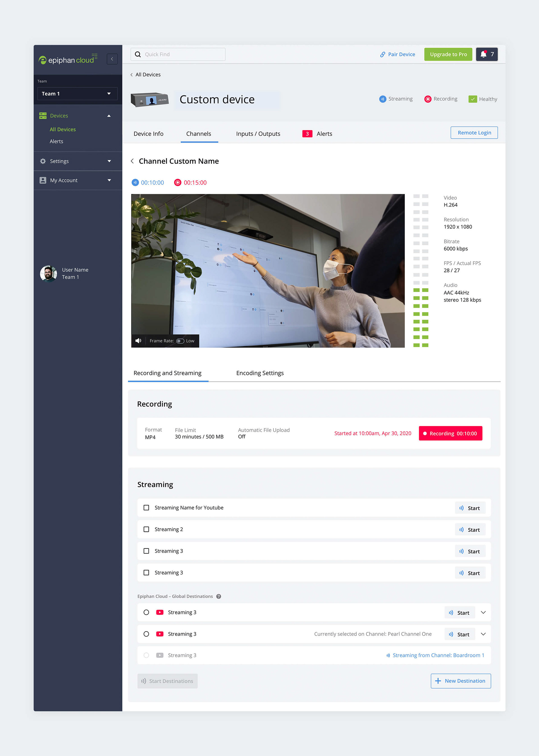Expand first global Streaming 3 chevron
Screen dimensions: 539x756
(483, 612)
